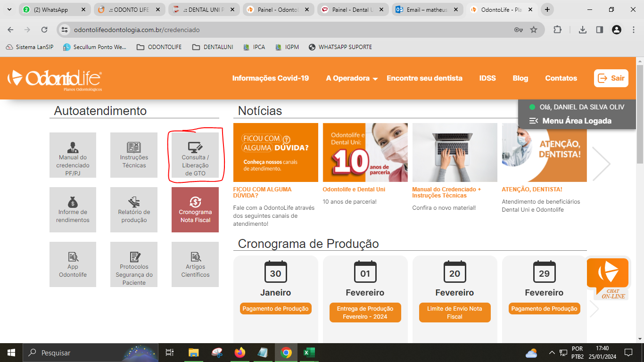Open the Odontolife e Dental Uni headline link
The image size is (644, 362).
click(x=354, y=189)
